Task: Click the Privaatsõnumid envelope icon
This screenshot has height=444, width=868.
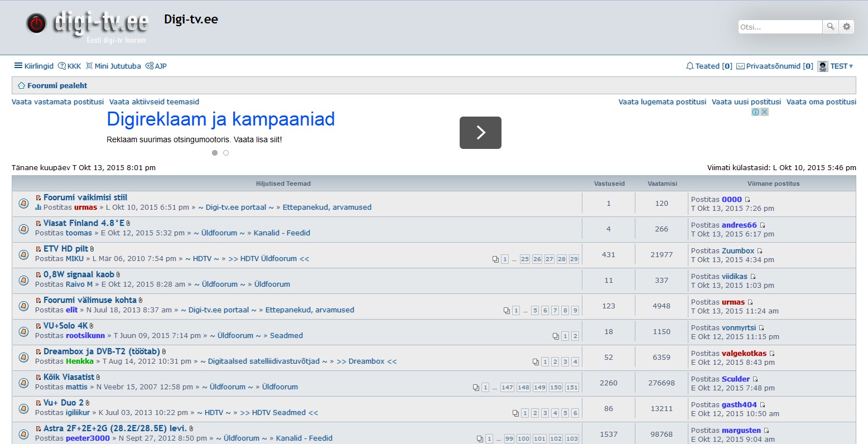Action: point(740,66)
